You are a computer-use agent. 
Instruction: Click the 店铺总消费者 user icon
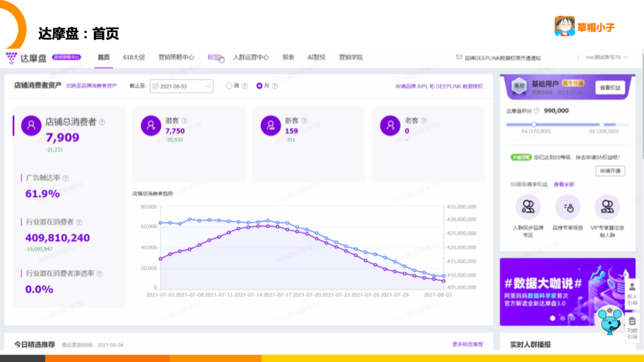pyautogui.click(x=32, y=125)
